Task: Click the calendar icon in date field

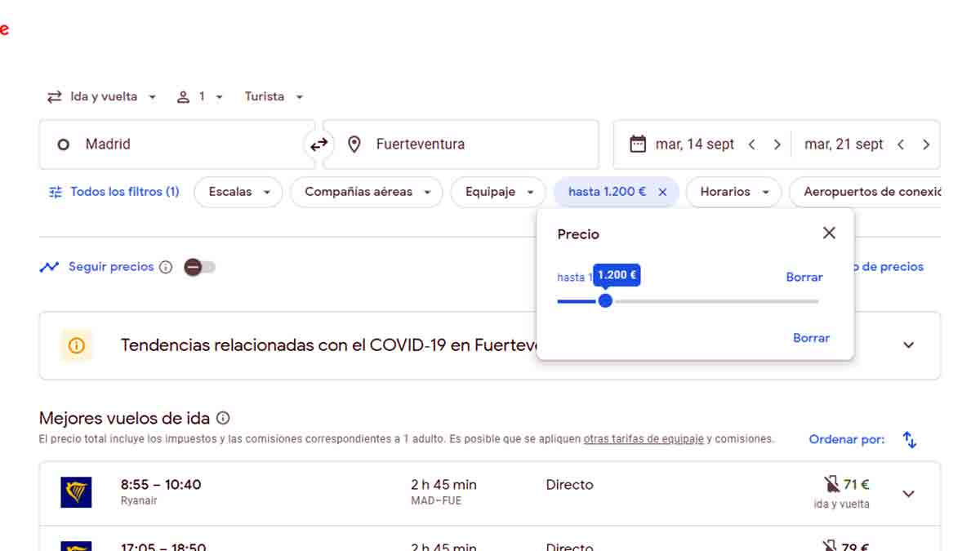Action: pyautogui.click(x=638, y=144)
